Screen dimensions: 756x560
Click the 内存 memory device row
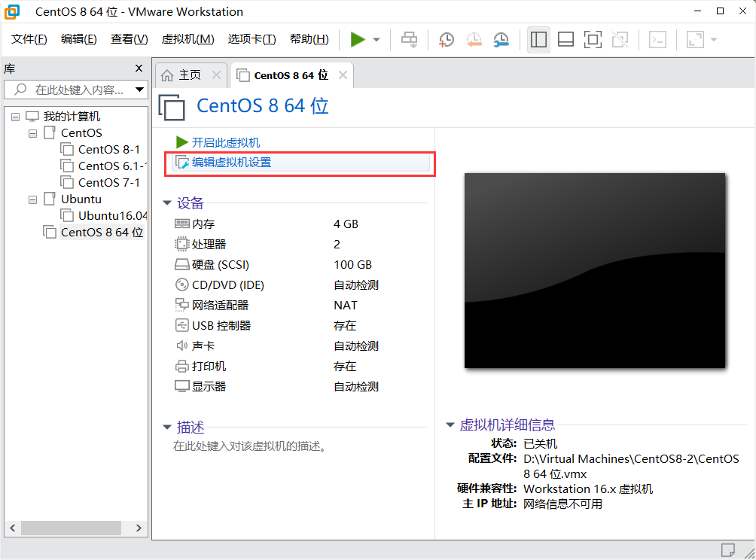[x=300, y=224]
